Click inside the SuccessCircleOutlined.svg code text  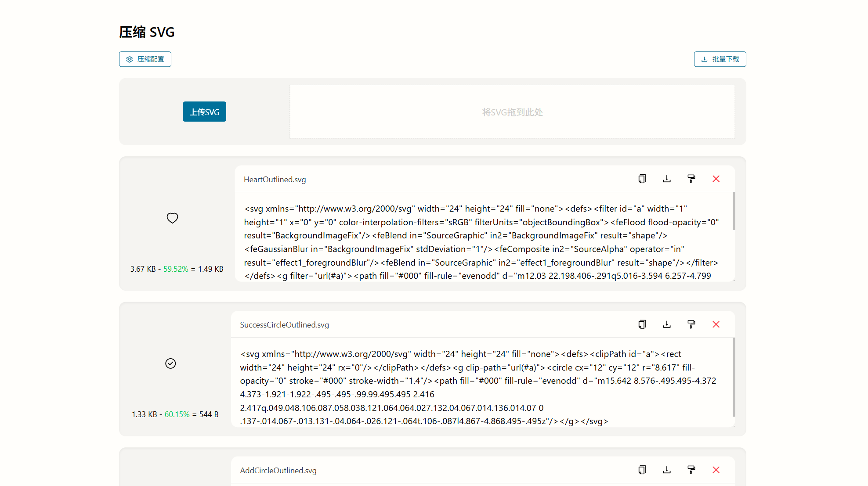(x=481, y=382)
